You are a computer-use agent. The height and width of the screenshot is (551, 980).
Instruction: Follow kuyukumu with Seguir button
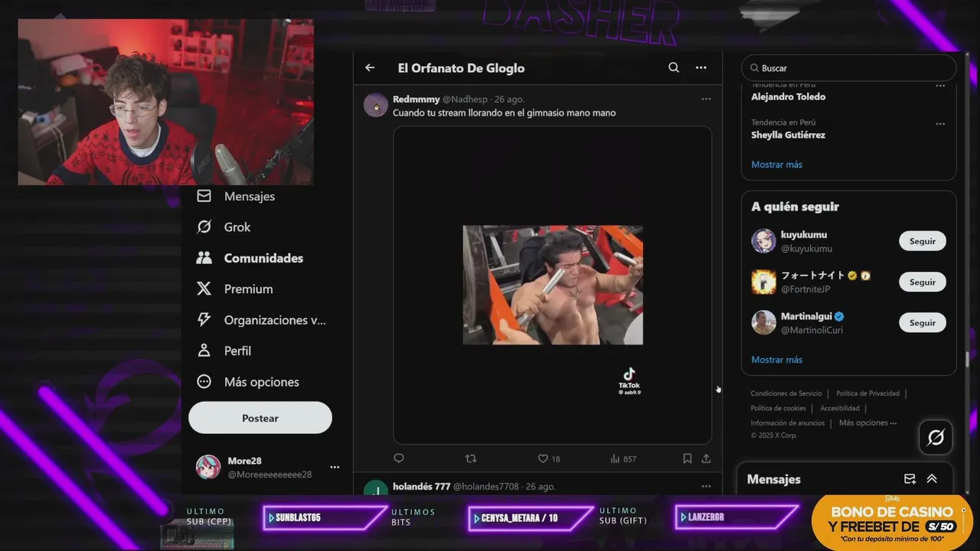(923, 241)
